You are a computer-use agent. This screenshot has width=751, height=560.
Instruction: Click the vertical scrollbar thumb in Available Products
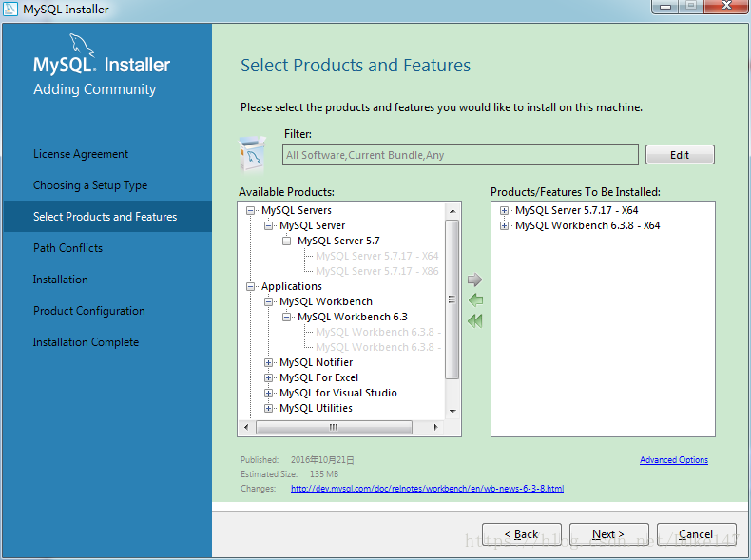pos(453,299)
